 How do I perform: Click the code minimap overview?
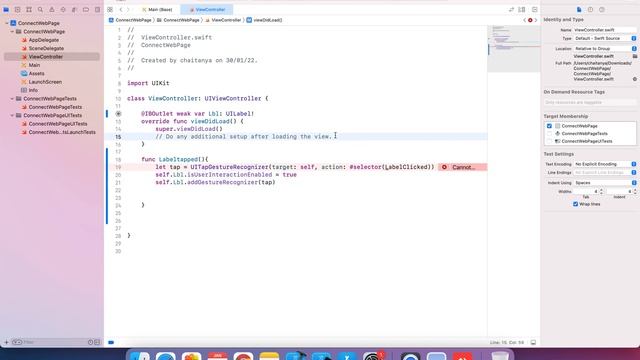[x=513, y=49]
